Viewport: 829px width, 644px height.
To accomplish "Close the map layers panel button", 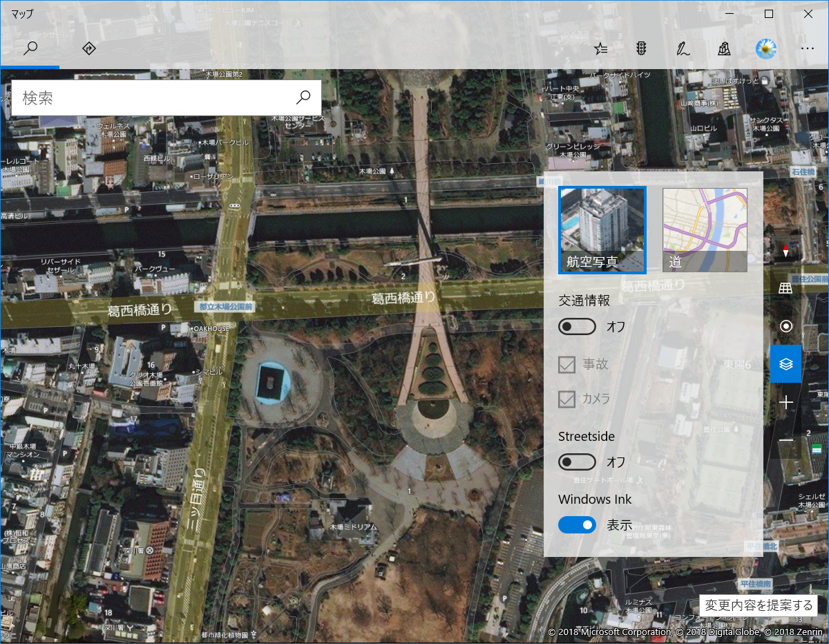I will point(786,364).
